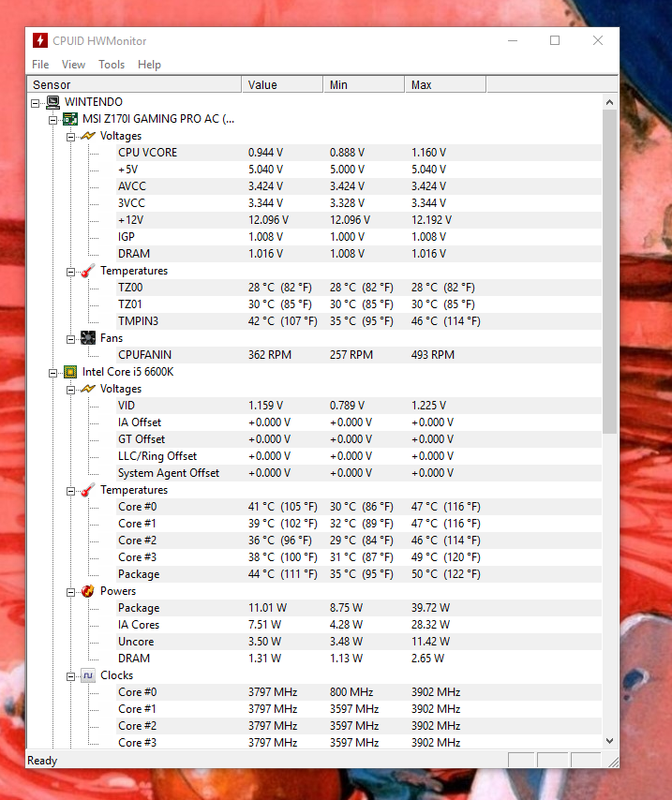The width and height of the screenshot is (672, 800).
Task: Select the TZ01 temperature row
Action: (359, 304)
